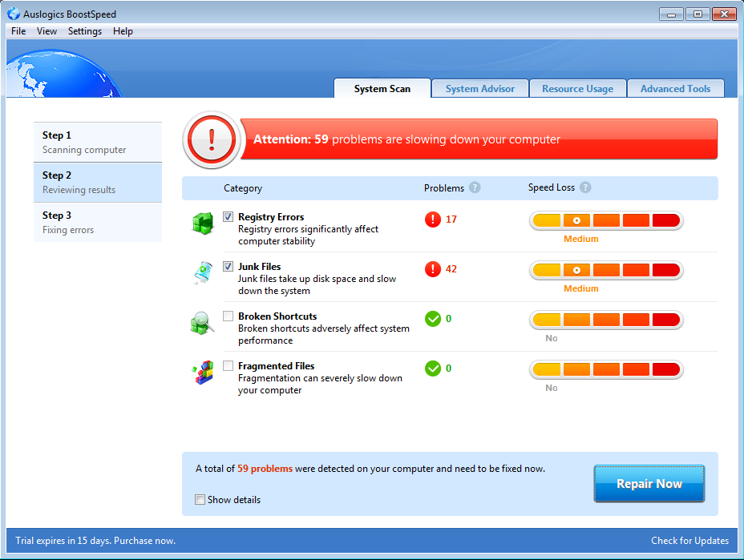744x560 pixels.
Task: Open the File menu
Action: click(x=18, y=31)
